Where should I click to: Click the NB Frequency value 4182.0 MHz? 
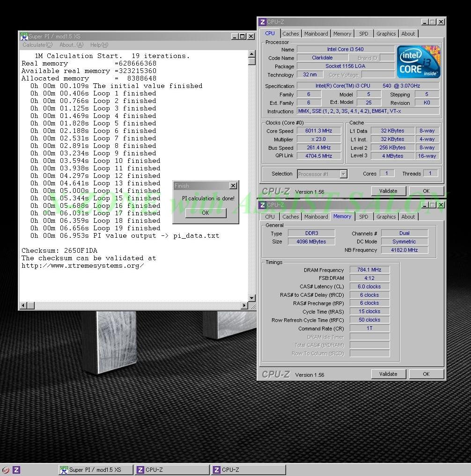point(404,250)
